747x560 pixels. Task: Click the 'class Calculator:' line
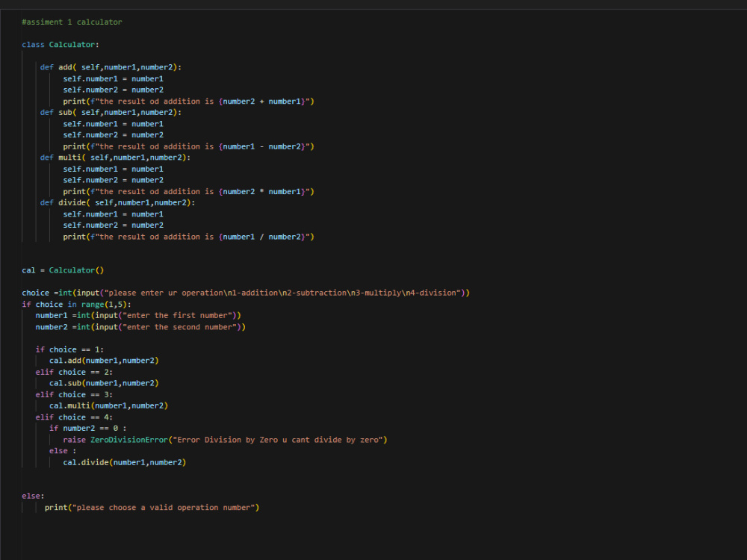click(x=61, y=44)
